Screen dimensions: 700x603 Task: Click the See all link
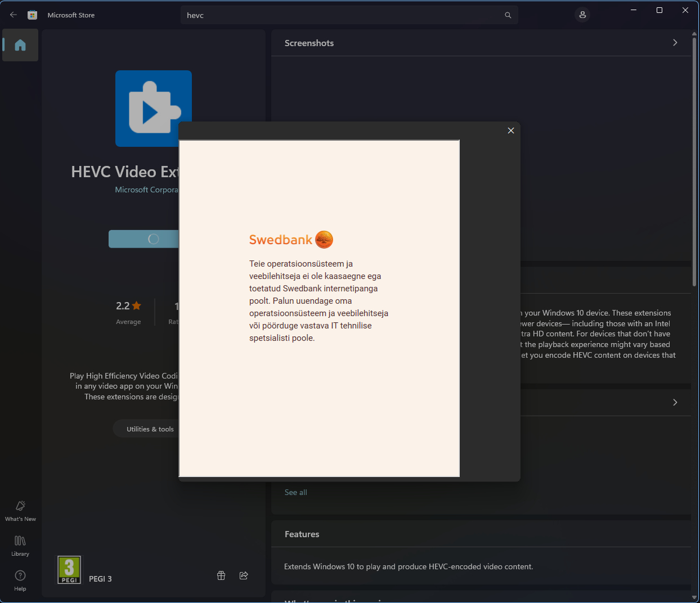(x=295, y=492)
